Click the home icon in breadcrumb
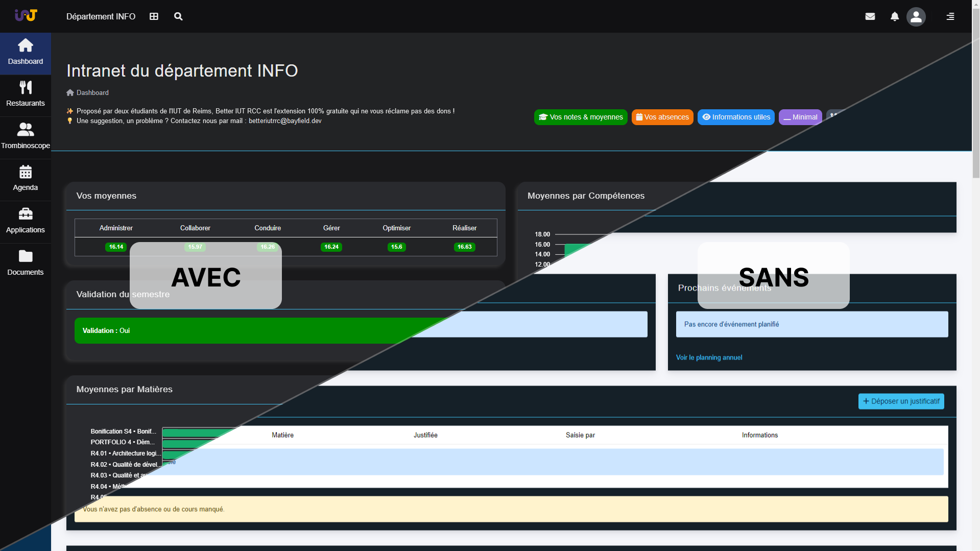This screenshot has width=980, height=551. tap(70, 92)
